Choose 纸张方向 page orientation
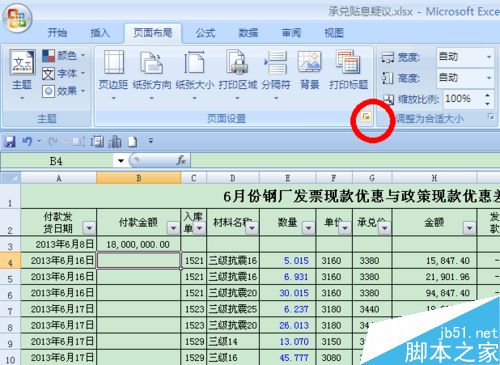 pyautogui.click(x=152, y=75)
